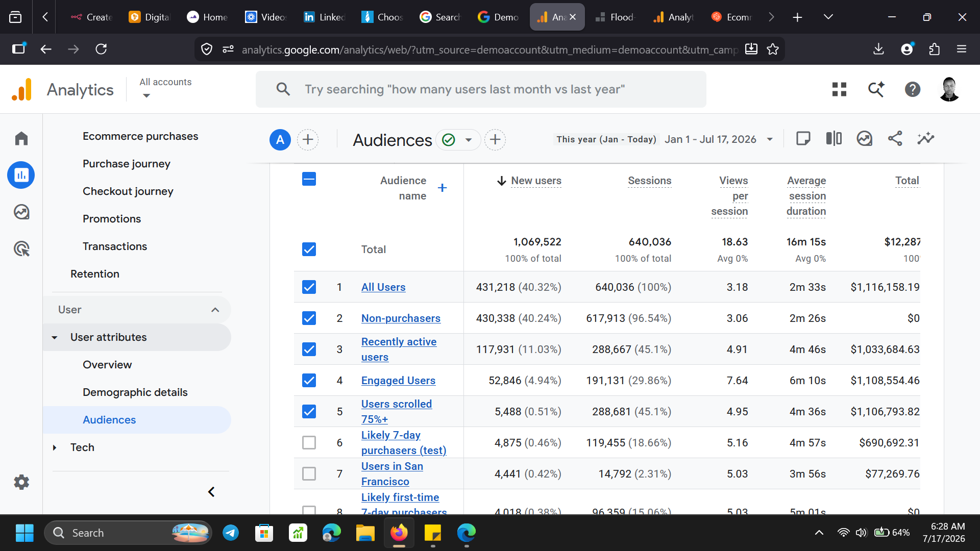This screenshot has width=980, height=551.
Task: Open browser extensions puzzle icon
Action: (x=934, y=49)
